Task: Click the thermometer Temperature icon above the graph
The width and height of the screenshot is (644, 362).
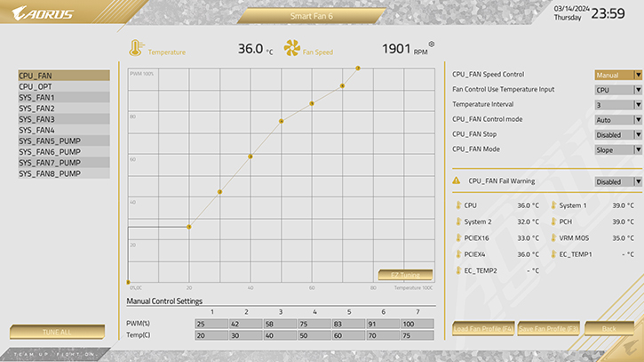Action: (x=136, y=48)
